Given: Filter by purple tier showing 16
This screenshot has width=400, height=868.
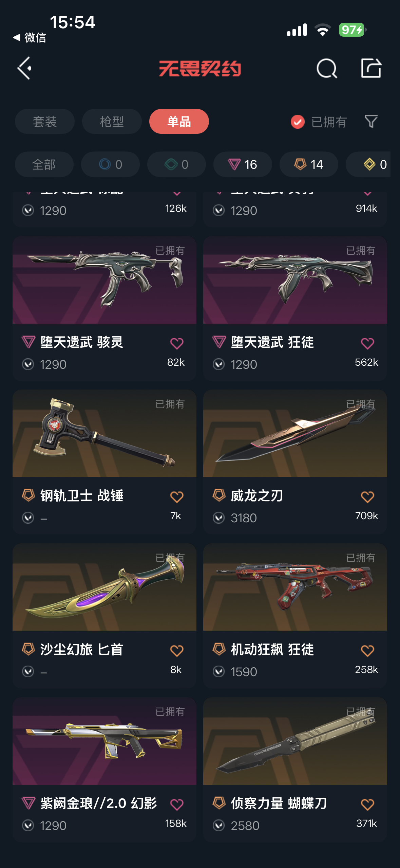Looking at the screenshot, I should click(x=243, y=164).
